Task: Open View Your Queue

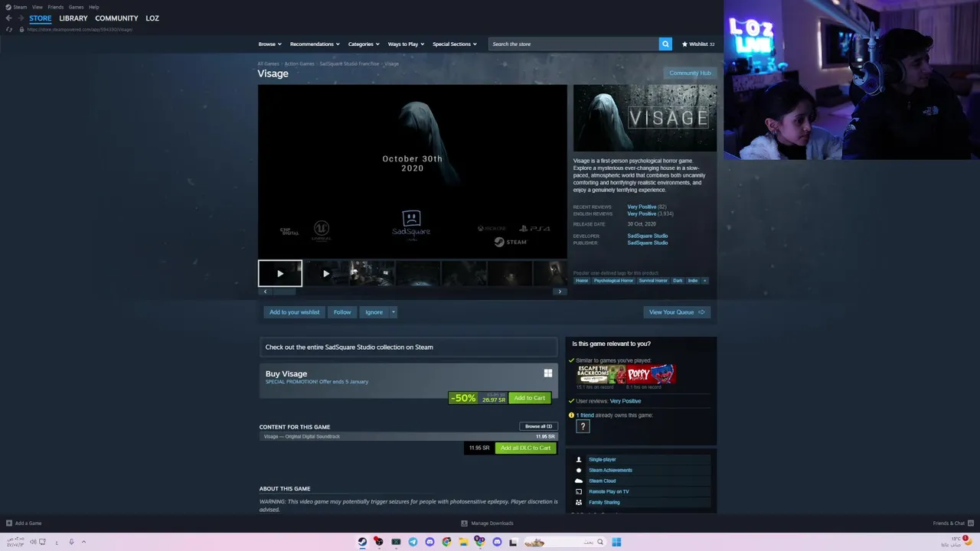Action: click(x=677, y=312)
